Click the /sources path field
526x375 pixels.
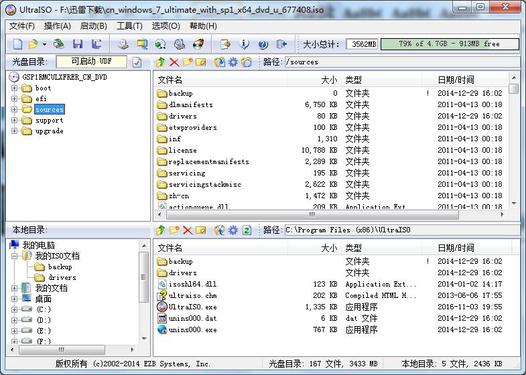pyautogui.click(x=402, y=62)
